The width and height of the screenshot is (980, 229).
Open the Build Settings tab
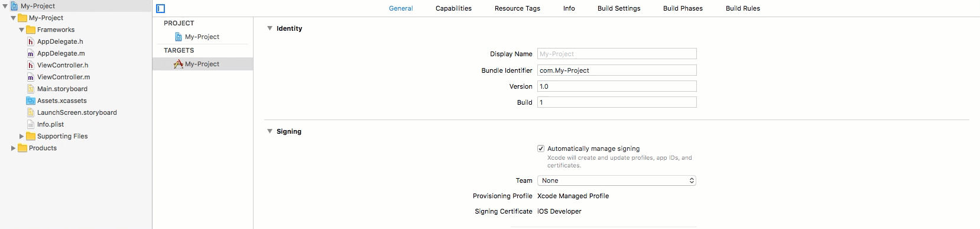[619, 8]
